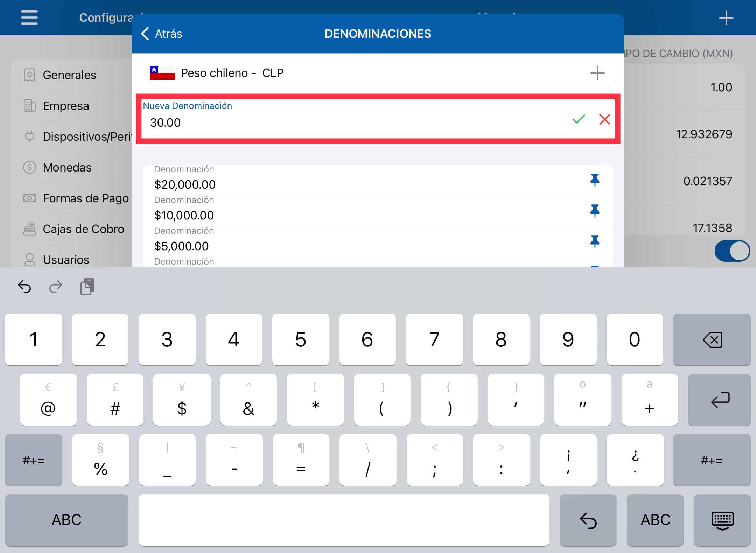
Task: Tap the undo key on keyboard's bottom row
Action: tap(588, 520)
